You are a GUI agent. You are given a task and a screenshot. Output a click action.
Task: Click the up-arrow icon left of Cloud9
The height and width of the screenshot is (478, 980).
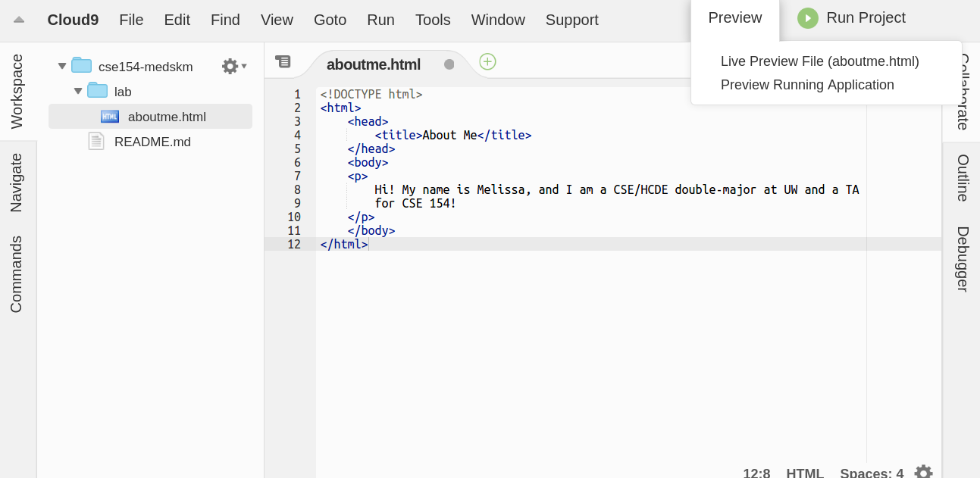(19, 20)
